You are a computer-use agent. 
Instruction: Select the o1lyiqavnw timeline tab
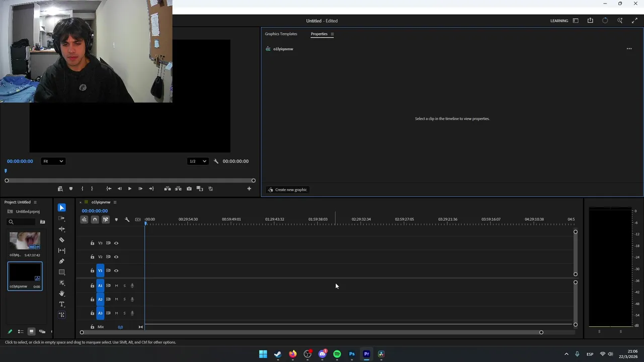[101, 202]
